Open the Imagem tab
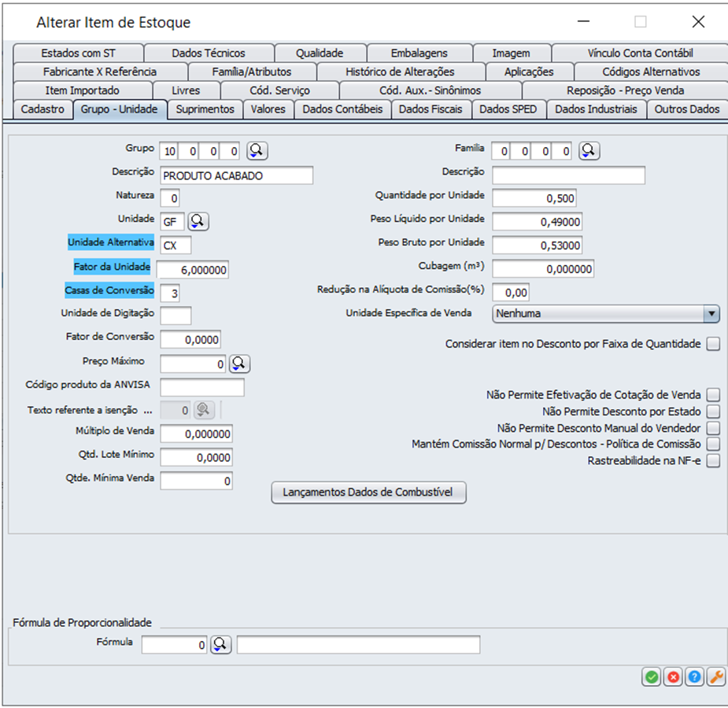Viewport: 728px width, 708px height. tap(512, 53)
